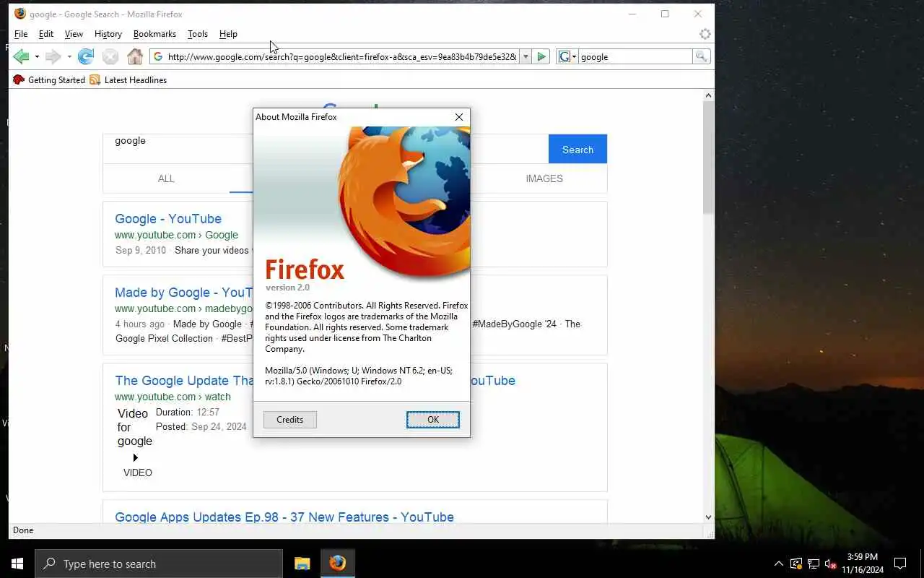Click the network tray icon
Screen dimensions: 924x578
pos(814,564)
